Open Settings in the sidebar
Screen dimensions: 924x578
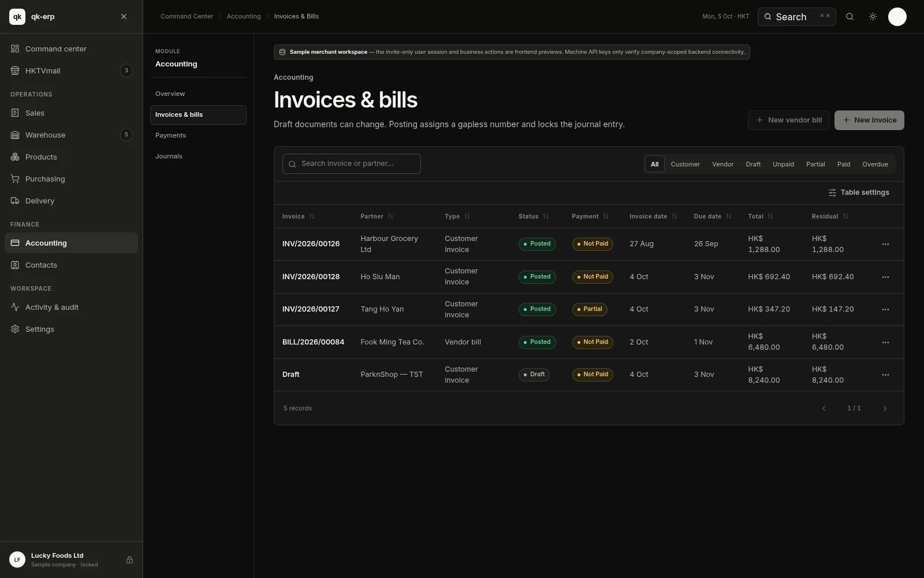pyautogui.click(x=71, y=329)
